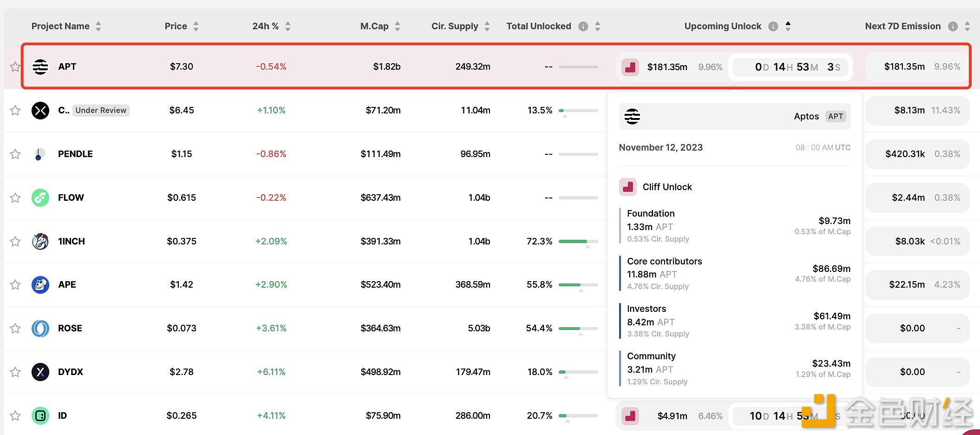Sort by 24h % arrows
This screenshot has width=980, height=435.
coord(288,26)
